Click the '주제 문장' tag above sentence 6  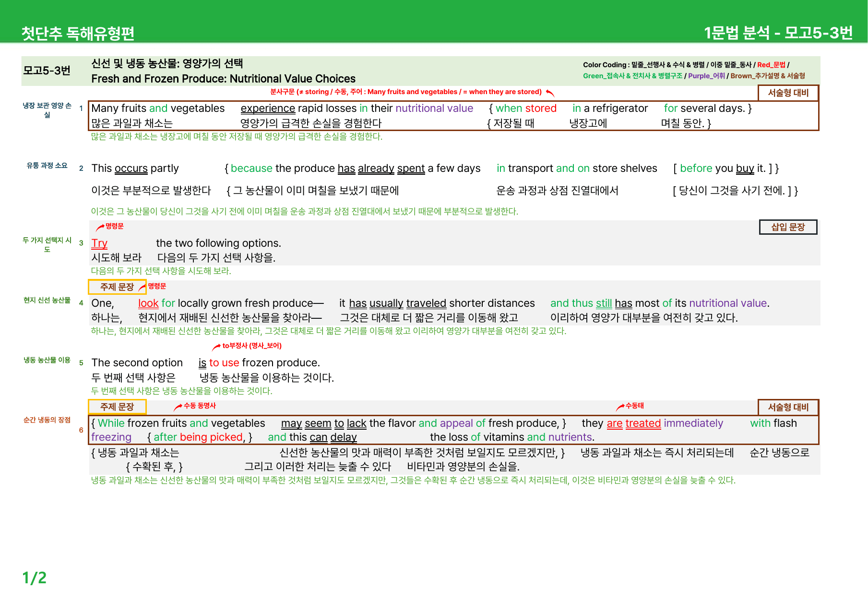click(117, 407)
